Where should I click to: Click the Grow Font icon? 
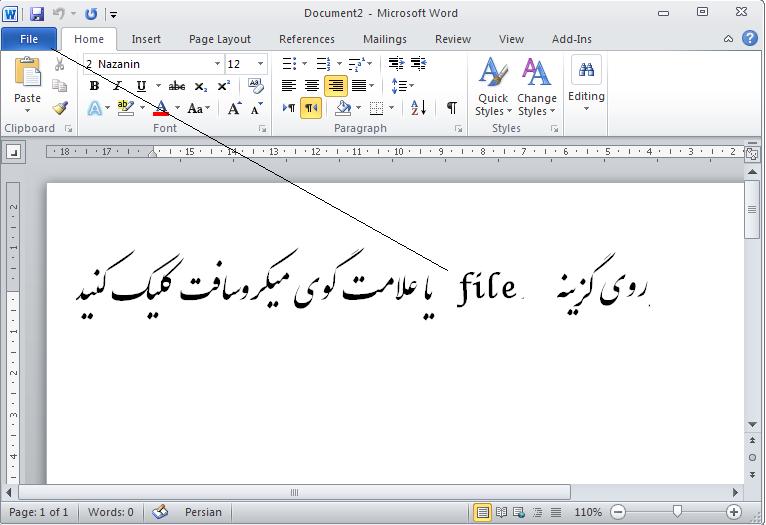pos(234,108)
